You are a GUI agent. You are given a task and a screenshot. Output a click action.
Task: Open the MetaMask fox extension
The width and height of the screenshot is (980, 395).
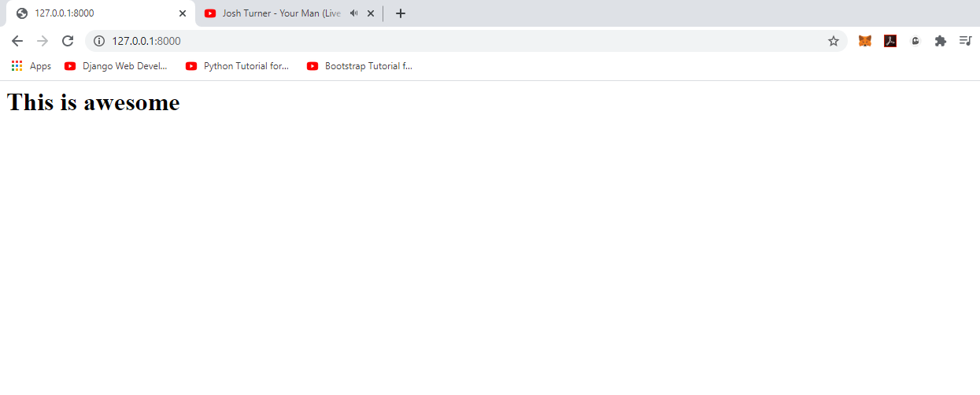864,41
